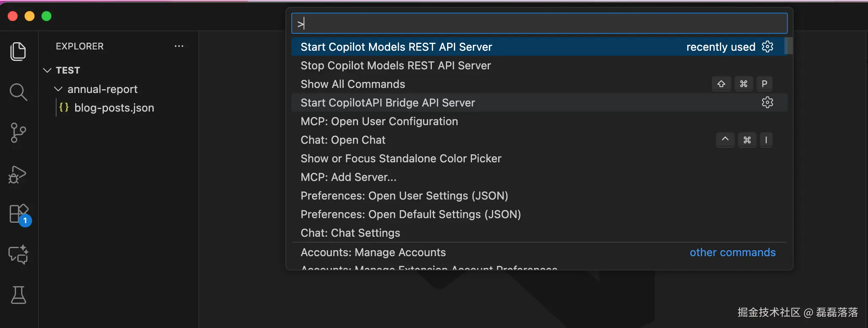The width and height of the screenshot is (868, 328).
Task: Click gear icon for CopilotAPI Bridge command
Action: point(767,102)
